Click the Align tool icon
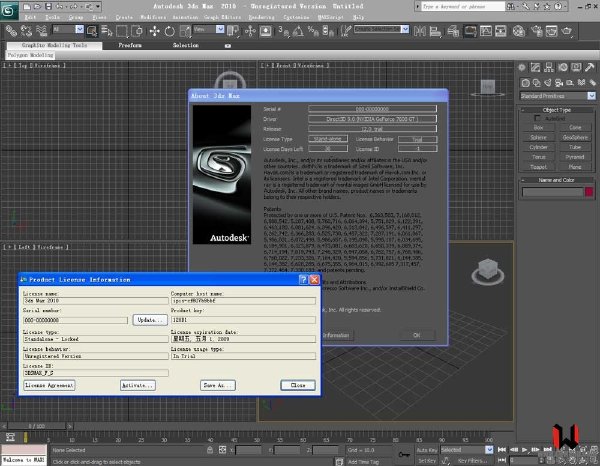Image resolution: width=600 pixels, height=466 pixels. click(435, 31)
